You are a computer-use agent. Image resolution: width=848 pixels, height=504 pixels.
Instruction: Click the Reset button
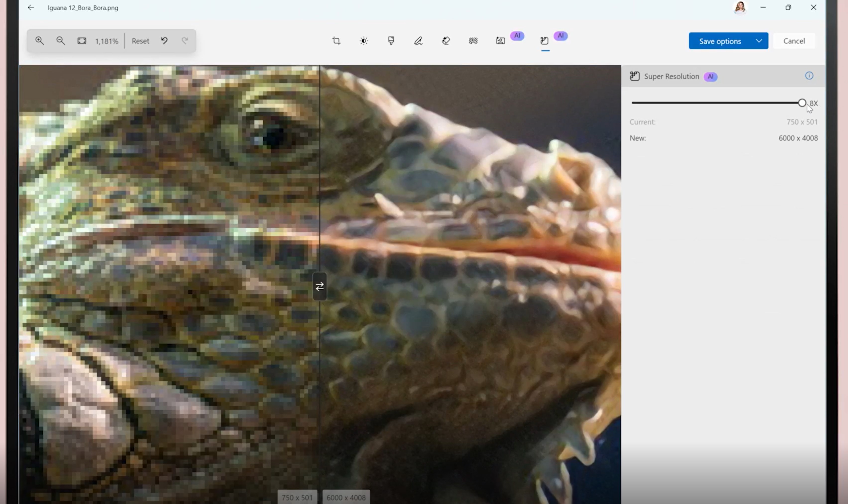pyautogui.click(x=140, y=41)
